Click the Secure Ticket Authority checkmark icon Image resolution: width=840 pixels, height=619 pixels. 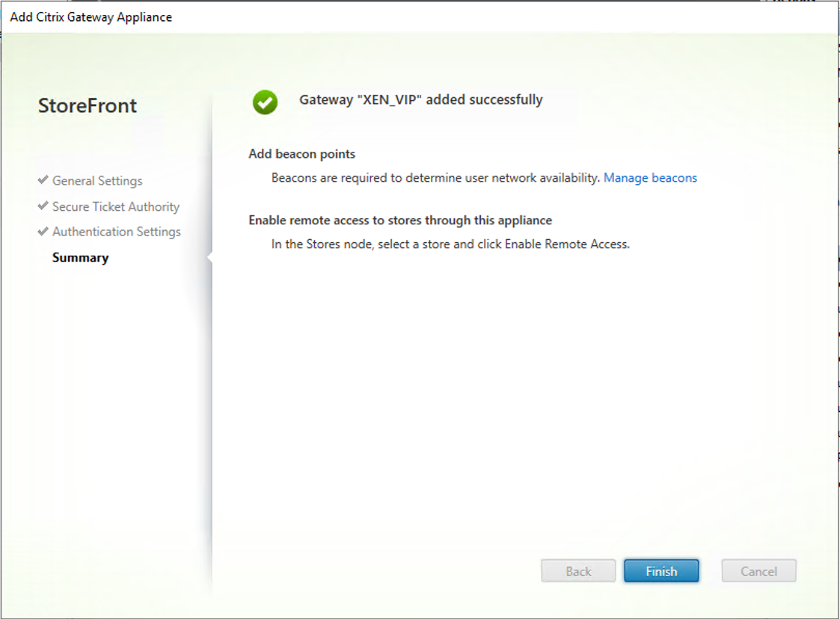pos(43,206)
